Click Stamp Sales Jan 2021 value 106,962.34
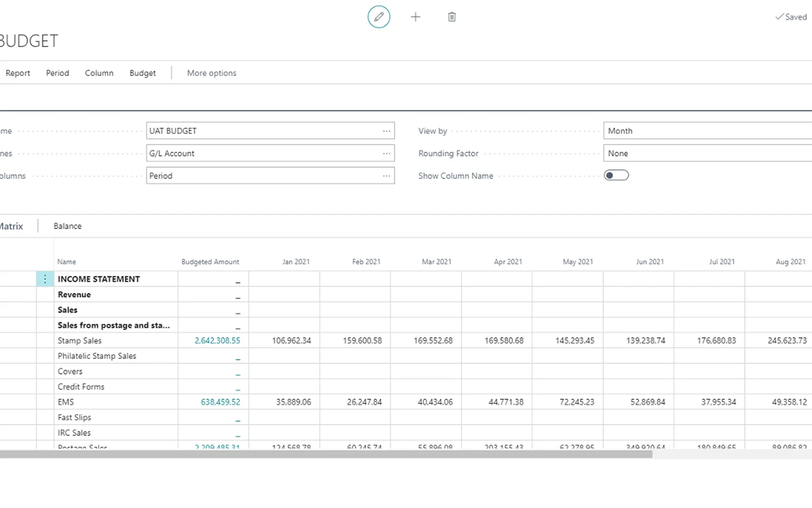This screenshot has height=508, width=812. (x=291, y=340)
